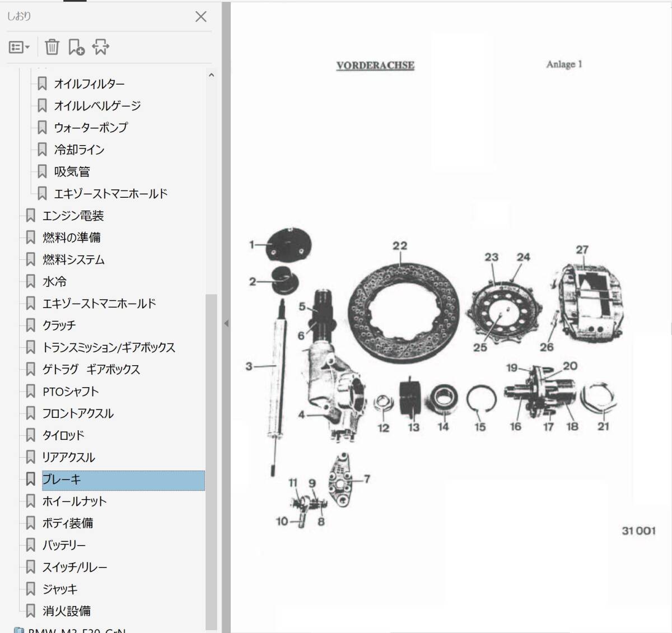Click the figure number 31 001

pos(638,530)
